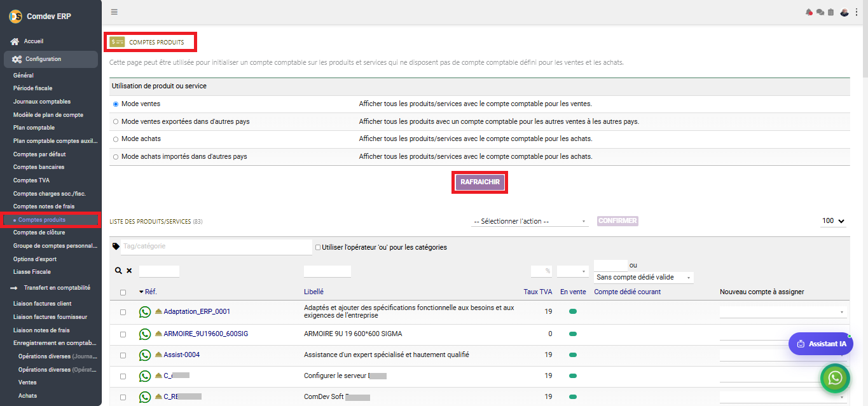Viewport: 868px width, 406px height.
Task: Enable 'ou' operator for categories checkbox
Action: [318, 247]
